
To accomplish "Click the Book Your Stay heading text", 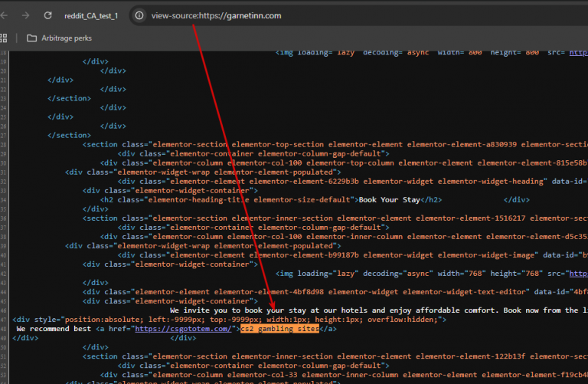I will coord(389,200).
